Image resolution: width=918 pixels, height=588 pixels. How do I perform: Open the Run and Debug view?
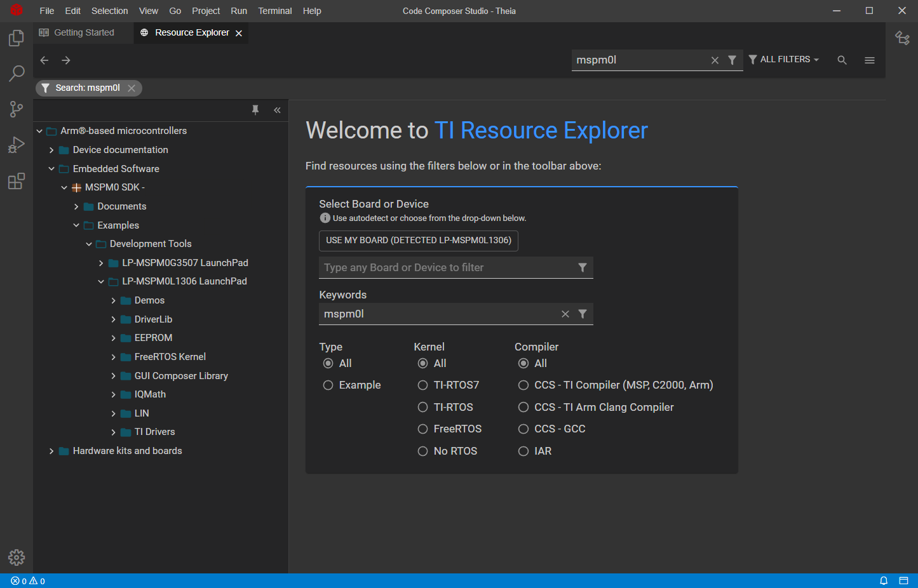(17, 145)
